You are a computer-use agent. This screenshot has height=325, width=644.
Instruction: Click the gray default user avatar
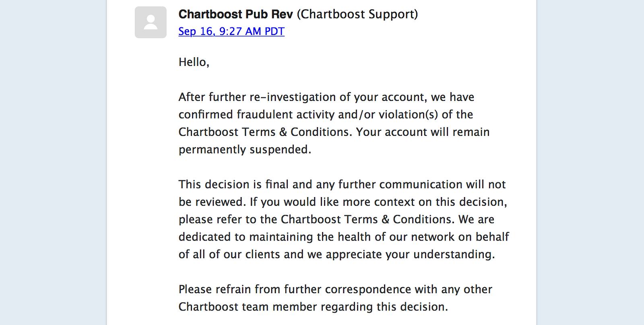(x=151, y=22)
